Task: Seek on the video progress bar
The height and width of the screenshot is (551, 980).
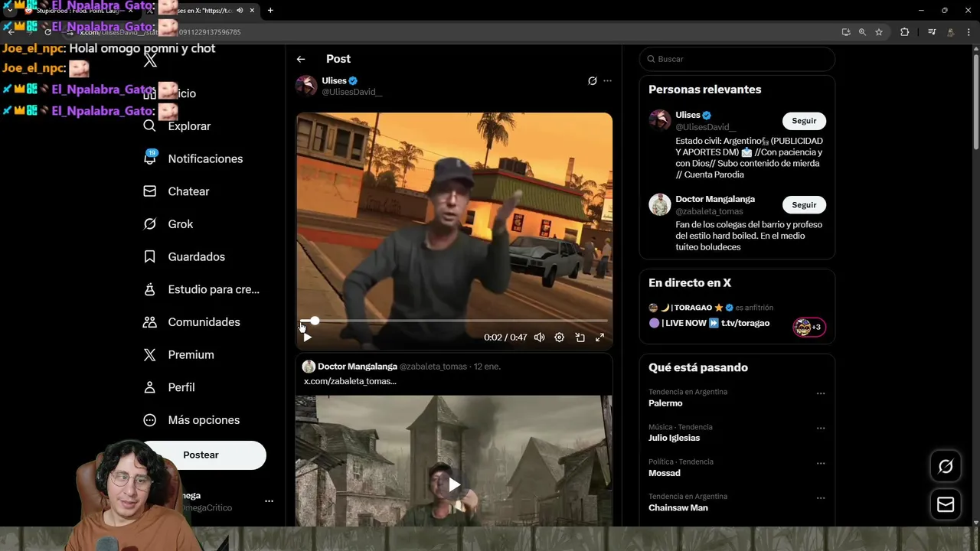Action: click(454, 321)
